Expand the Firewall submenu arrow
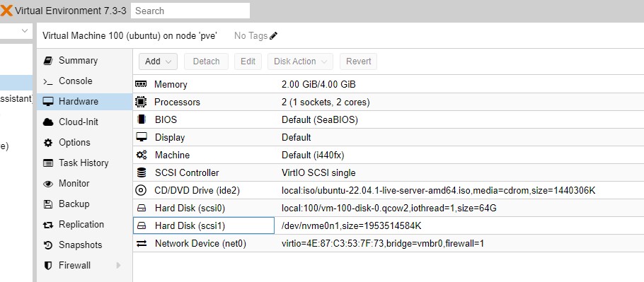Viewport: 644px width, 282px height. (118, 266)
